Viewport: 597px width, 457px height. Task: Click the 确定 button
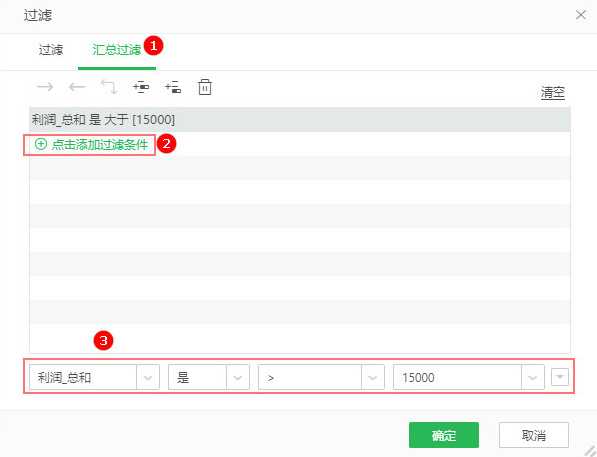[444, 435]
